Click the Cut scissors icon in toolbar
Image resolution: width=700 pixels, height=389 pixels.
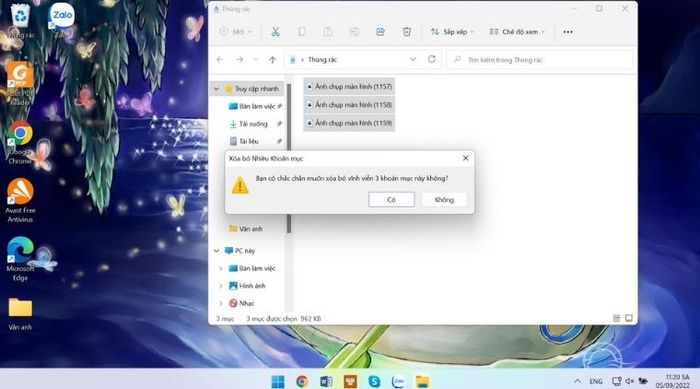click(x=275, y=32)
